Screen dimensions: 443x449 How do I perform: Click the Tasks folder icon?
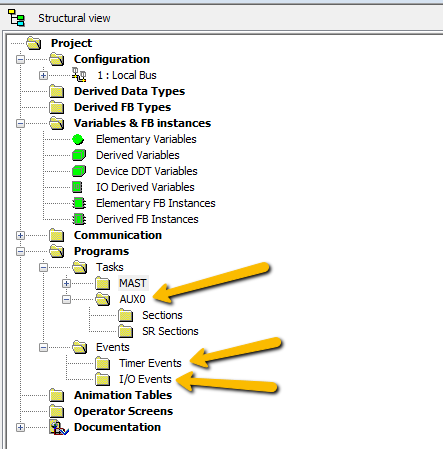pos(80,267)
